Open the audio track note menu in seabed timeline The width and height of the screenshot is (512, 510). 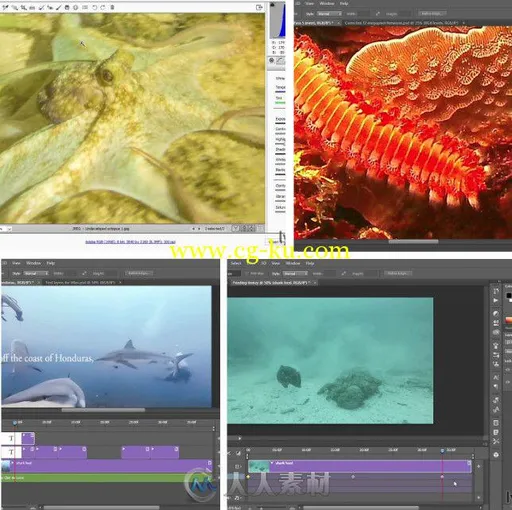pos(238,498)
